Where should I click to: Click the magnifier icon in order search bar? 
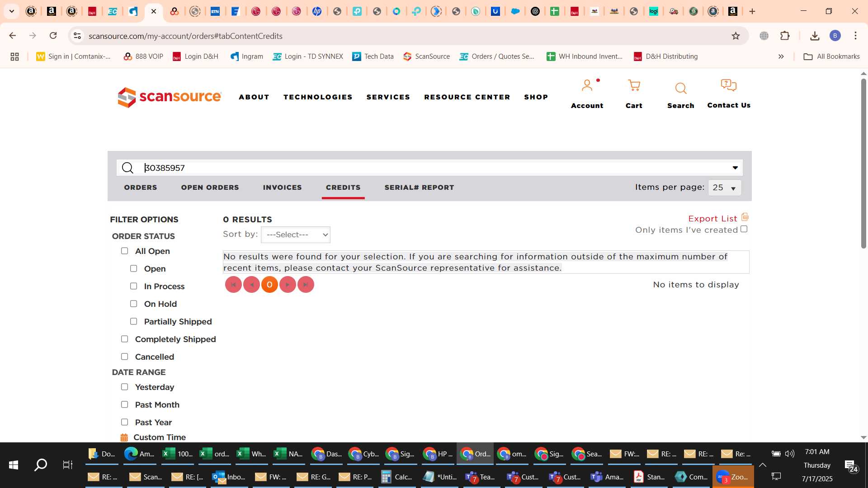point(127,168)
